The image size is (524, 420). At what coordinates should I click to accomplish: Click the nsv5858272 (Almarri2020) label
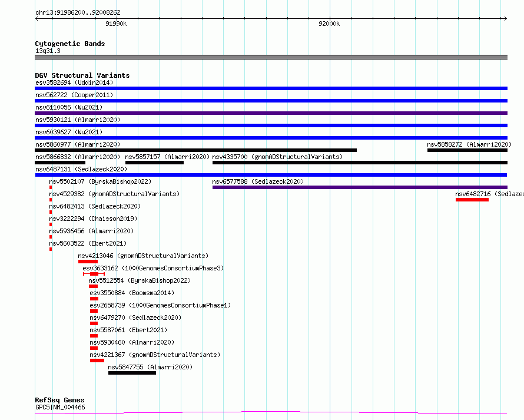click(469, 144)
